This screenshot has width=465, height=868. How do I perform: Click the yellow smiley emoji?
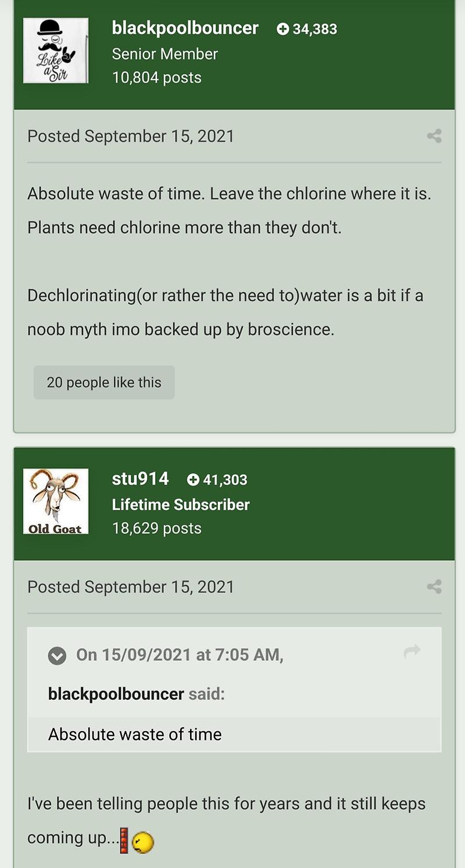(144, 842)
